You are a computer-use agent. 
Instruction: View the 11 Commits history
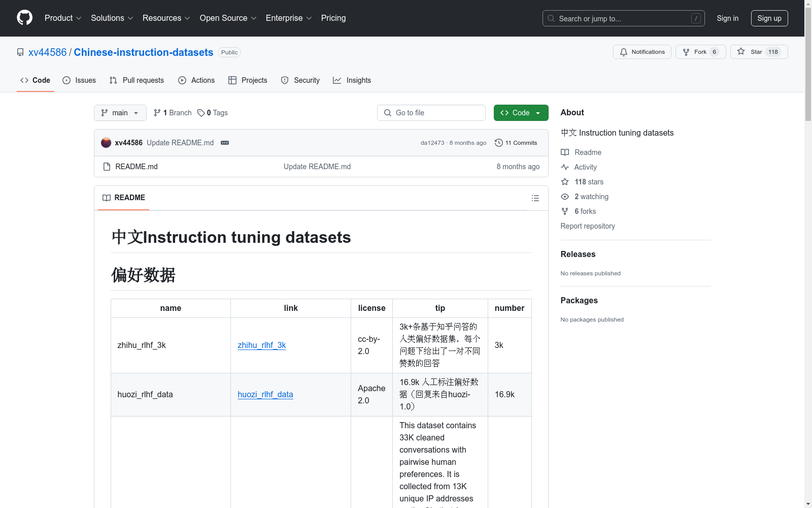pyautogui.click(x=516, y=143)
